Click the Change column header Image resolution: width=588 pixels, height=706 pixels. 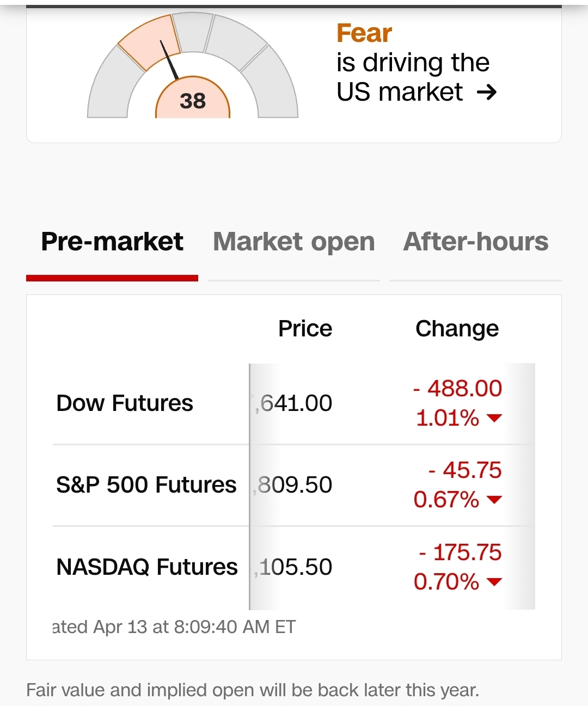[457, 329]
